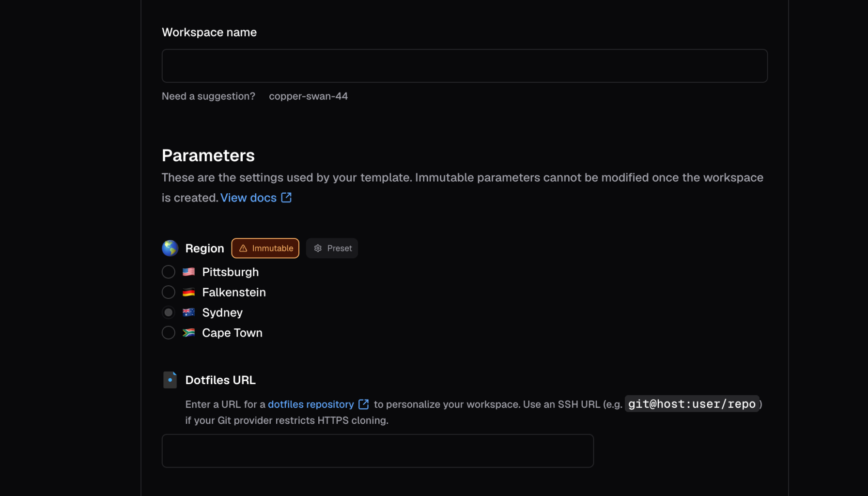Click the Sydney label text

pyautogui.click(x=222, y=313)
